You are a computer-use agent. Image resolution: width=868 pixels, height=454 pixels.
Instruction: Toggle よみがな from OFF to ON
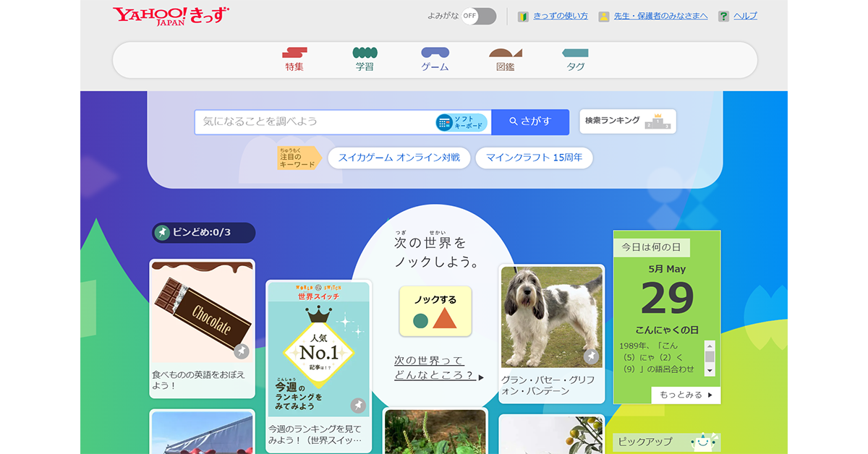(477, 16)
